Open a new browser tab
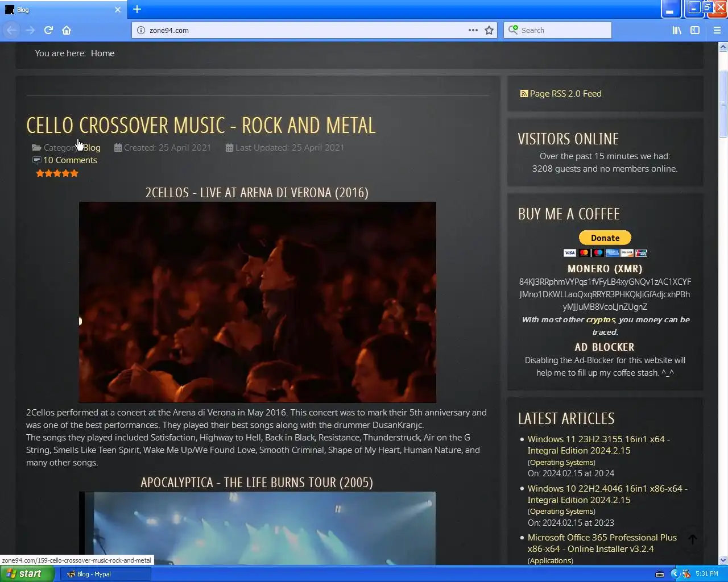Screen dimensions: 728x582 coord(137,9)
